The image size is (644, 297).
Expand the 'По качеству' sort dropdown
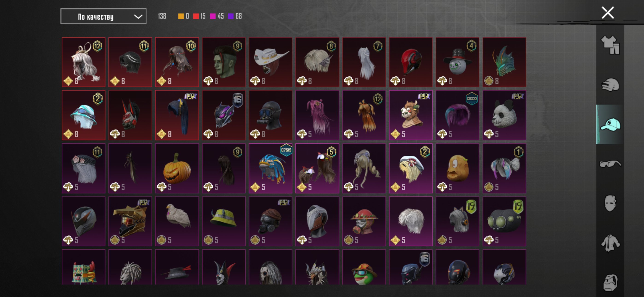[x=103, y=17]
